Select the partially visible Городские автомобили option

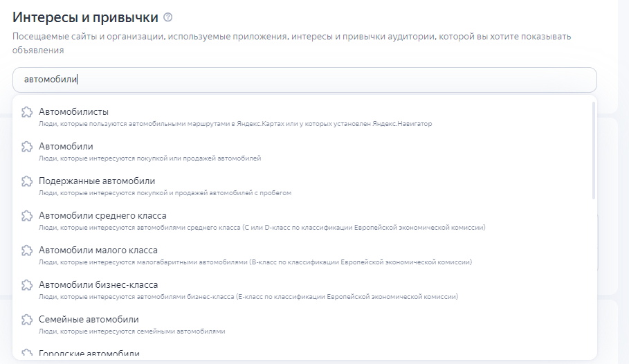point(302,352)
